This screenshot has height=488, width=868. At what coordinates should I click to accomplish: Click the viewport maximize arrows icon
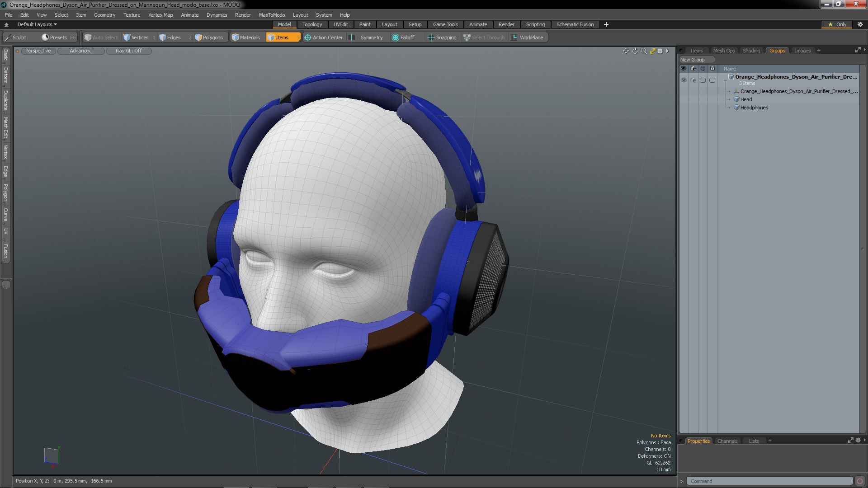click(652, 51)
